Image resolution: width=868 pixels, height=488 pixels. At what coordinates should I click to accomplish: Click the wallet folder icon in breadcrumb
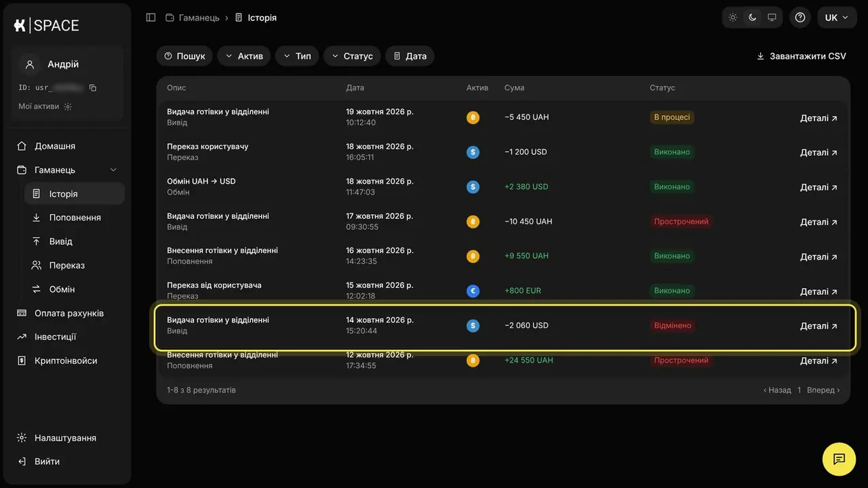[x=170, y=18]
